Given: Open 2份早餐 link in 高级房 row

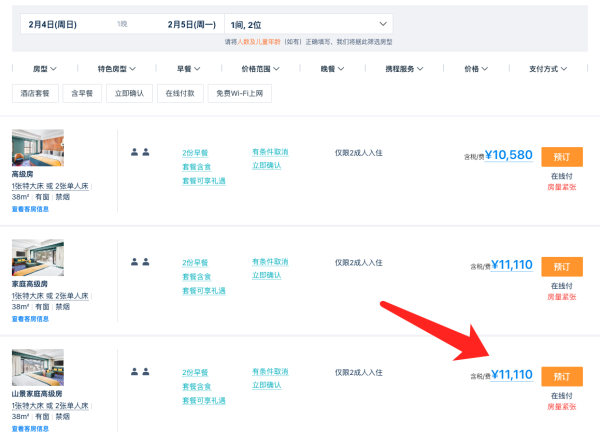Looking at the screenshot, I should point(195,153).
